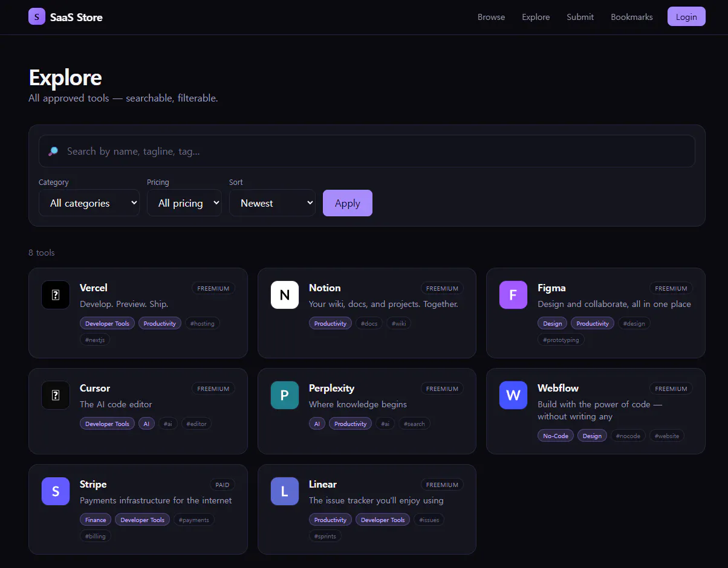
Task: Click Productivity tag on Vercel card
Action: (x=160, y=323)
